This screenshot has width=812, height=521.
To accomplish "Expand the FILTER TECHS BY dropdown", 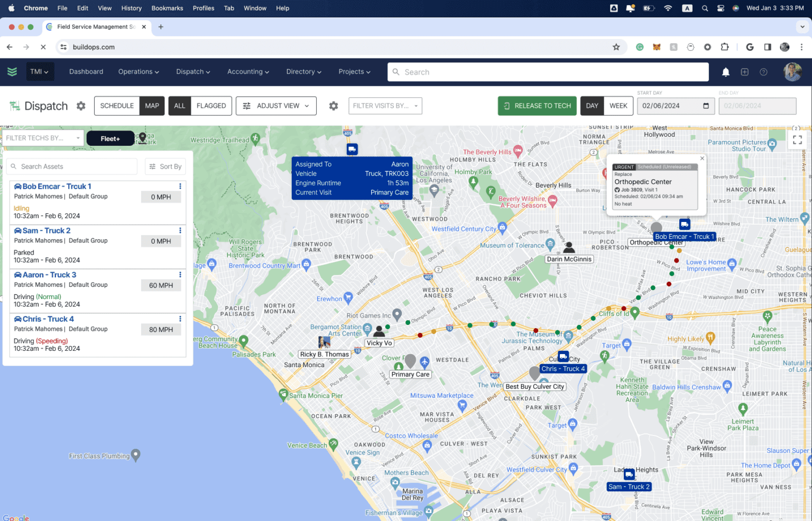I will 42,138.
